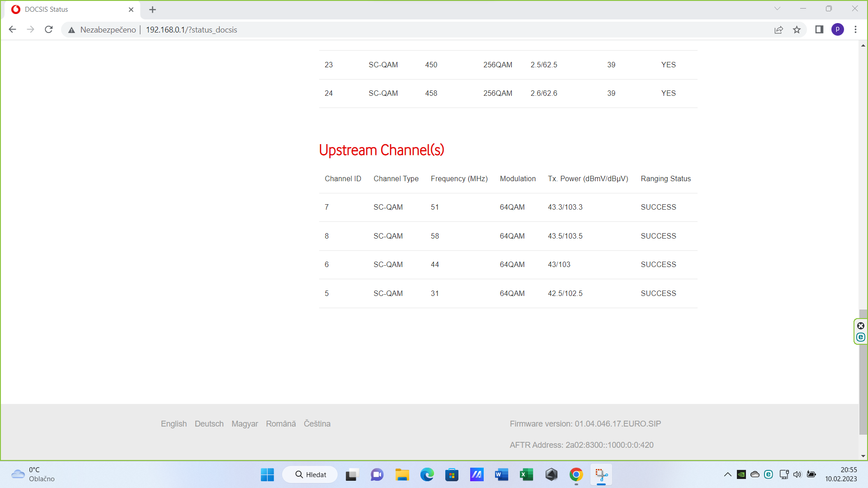Click the Channel ID column header
This screenshot has height=488, width=868.
tap(343, 179)
